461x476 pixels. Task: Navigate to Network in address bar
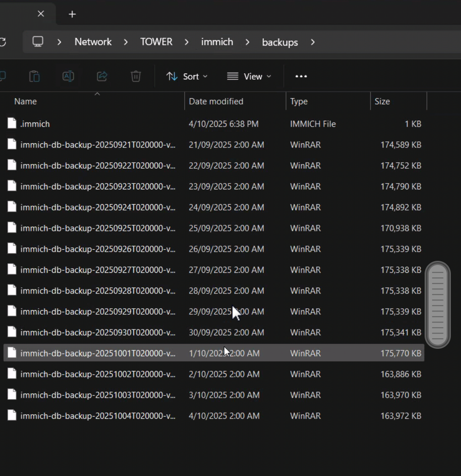tap(93, 42)
